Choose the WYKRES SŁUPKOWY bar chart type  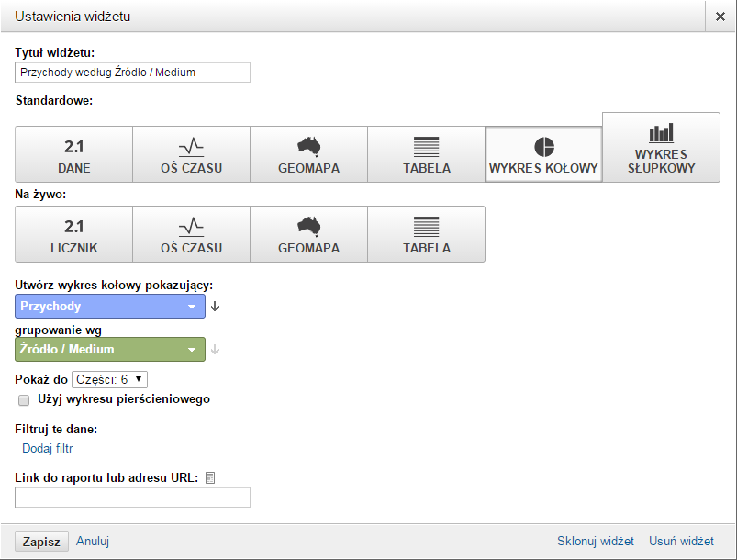(662, 147)
